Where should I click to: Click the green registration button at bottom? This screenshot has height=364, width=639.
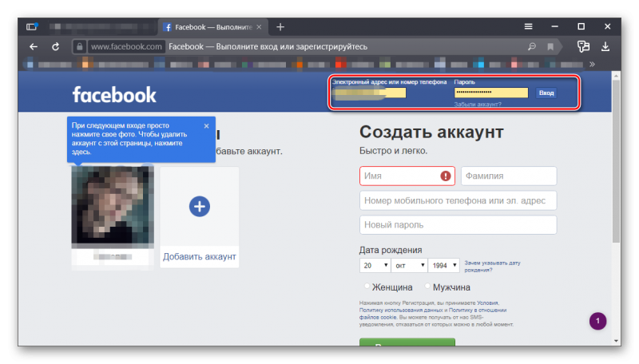407,342
